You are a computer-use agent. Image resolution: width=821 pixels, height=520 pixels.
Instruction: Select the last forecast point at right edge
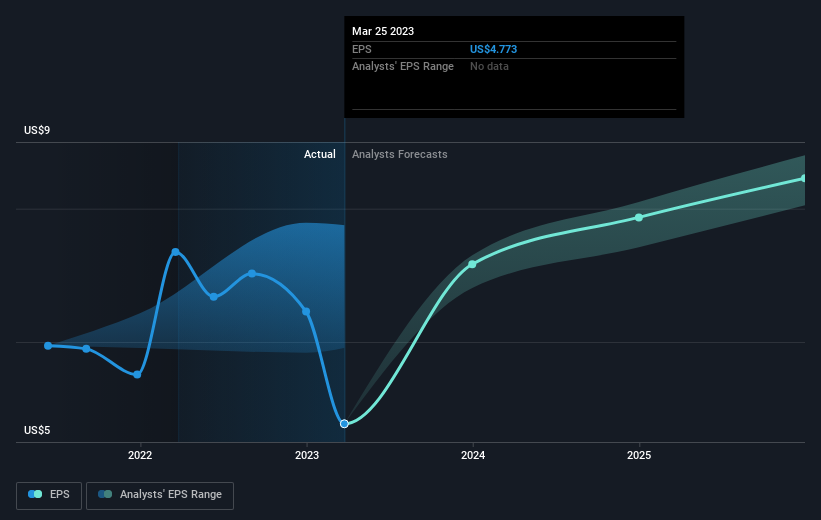pos(803,179)
